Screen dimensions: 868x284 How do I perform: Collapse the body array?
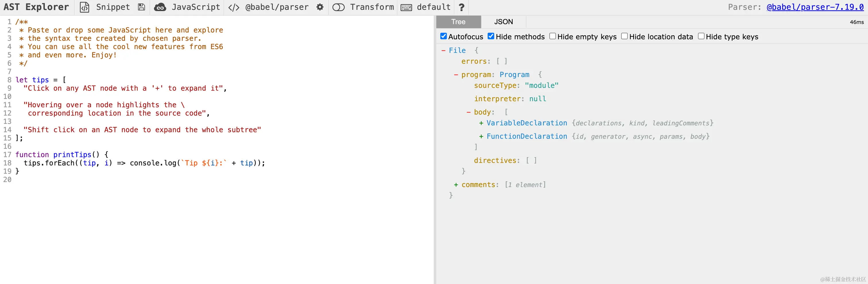tap(468, 112)
